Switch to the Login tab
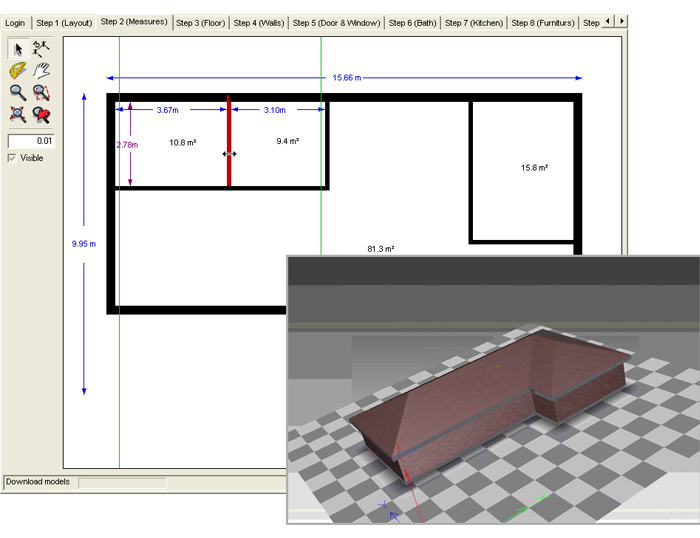 point(16,22)
